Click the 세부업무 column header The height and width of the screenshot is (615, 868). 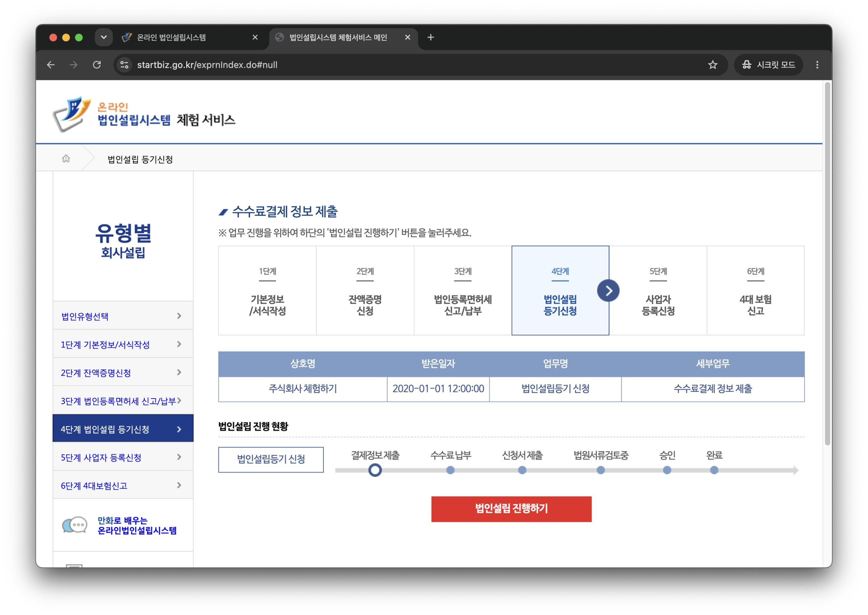click(713, 364)
